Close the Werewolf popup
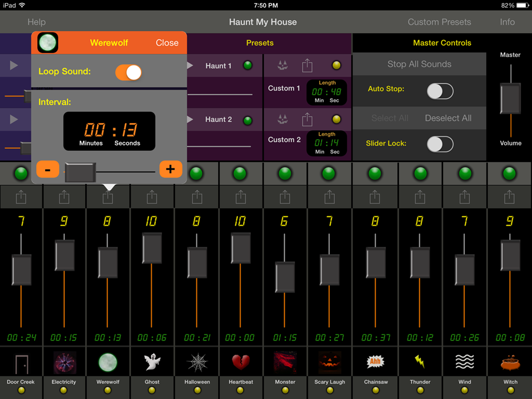 point(167,43)
